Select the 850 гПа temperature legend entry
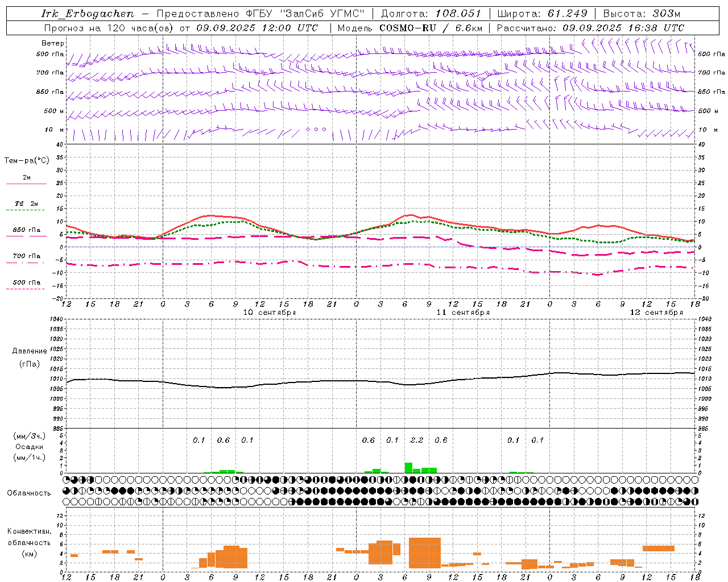Viewport: 728px width, 582px height. [x=27, y=230]
